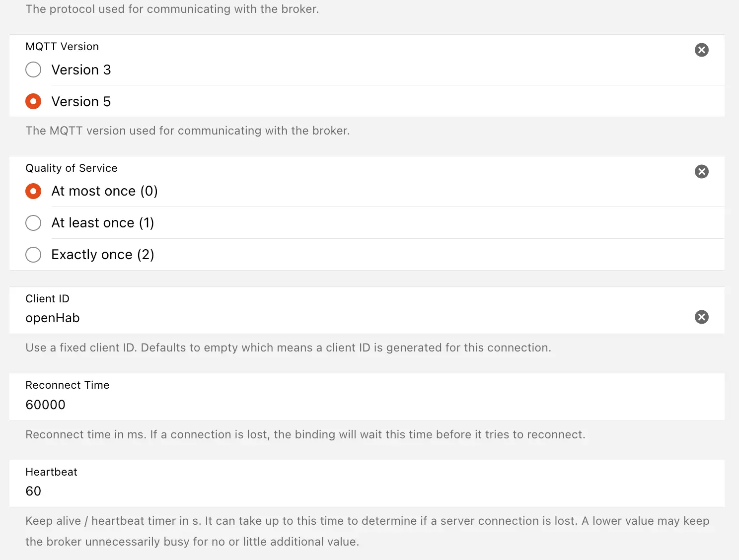
Task: Click the Version 3 label text
Action: pyautogui.click(x=81, y=70)
